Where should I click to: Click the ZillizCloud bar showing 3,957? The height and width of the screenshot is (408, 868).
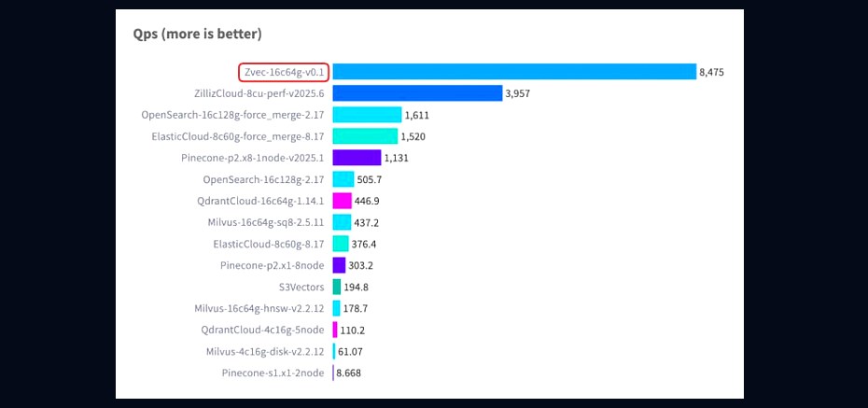(417, 93)
